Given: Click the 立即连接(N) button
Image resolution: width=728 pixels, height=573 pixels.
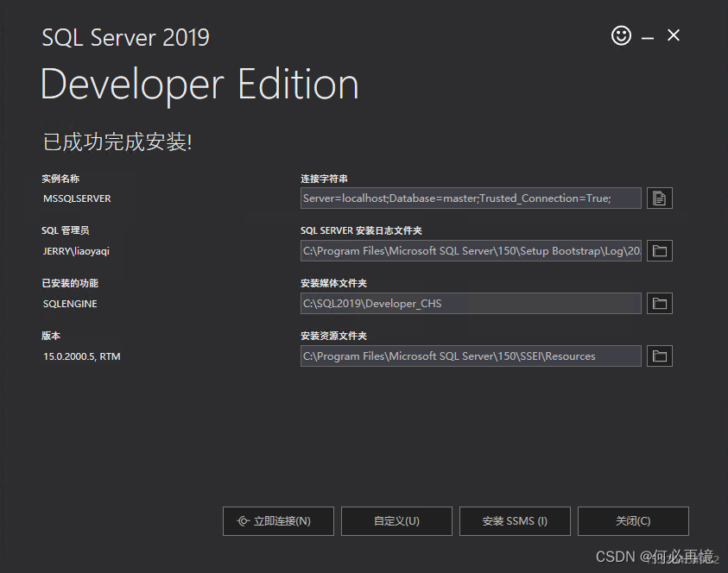Looking at the screenshot, I should [x=278, y=521].
